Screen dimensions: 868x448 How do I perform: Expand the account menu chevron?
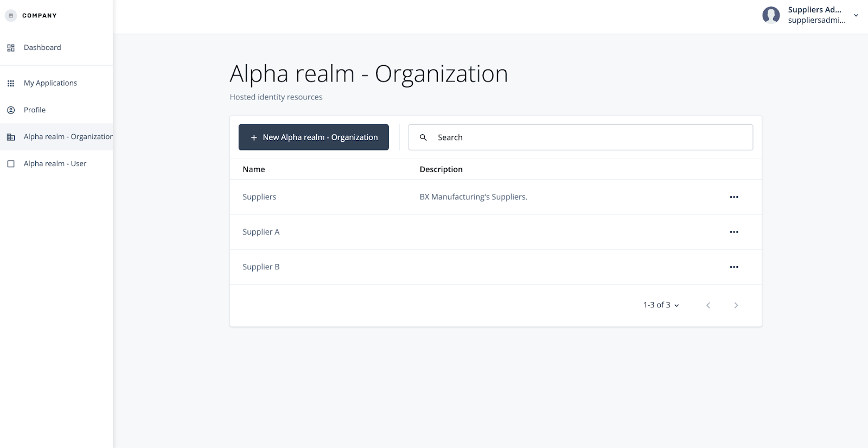point(856,15)
